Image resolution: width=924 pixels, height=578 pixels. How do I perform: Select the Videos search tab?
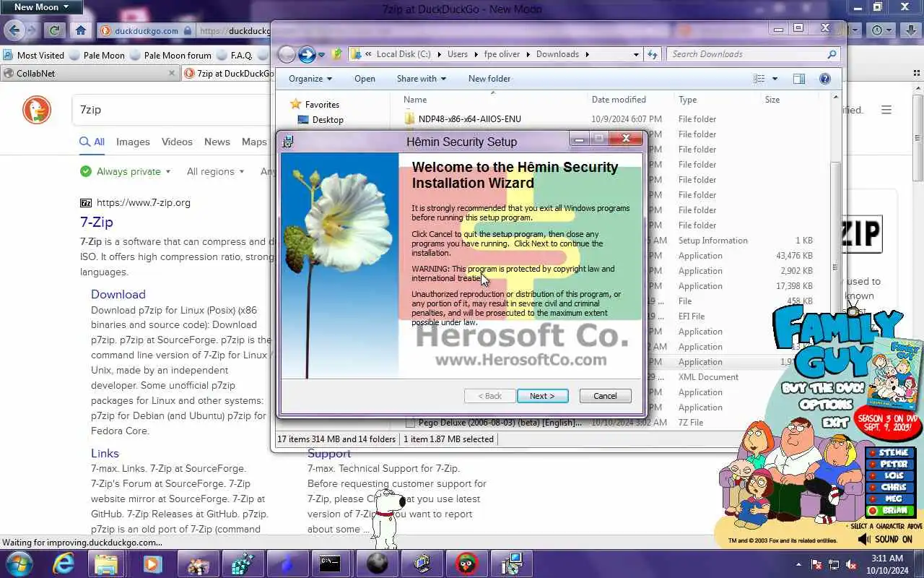tap(177, 142)
